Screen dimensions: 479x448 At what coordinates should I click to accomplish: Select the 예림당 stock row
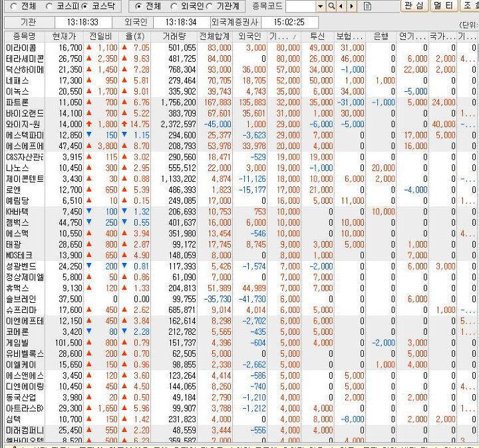(x=241, y=201)
